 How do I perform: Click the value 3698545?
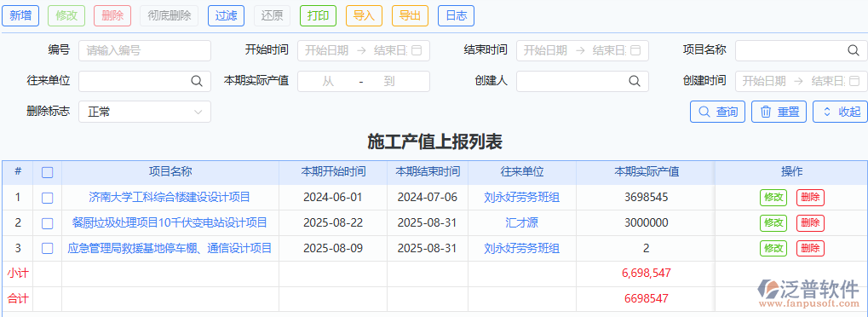click(x=646, y=197)
